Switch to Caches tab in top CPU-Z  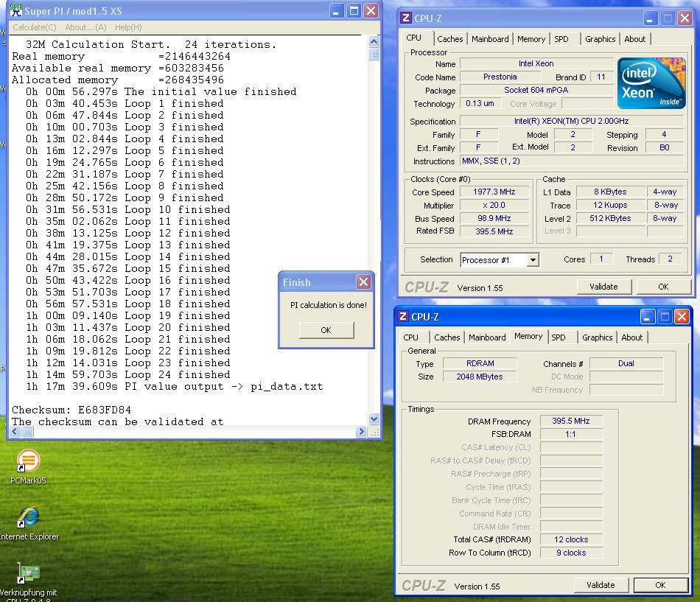450,39
